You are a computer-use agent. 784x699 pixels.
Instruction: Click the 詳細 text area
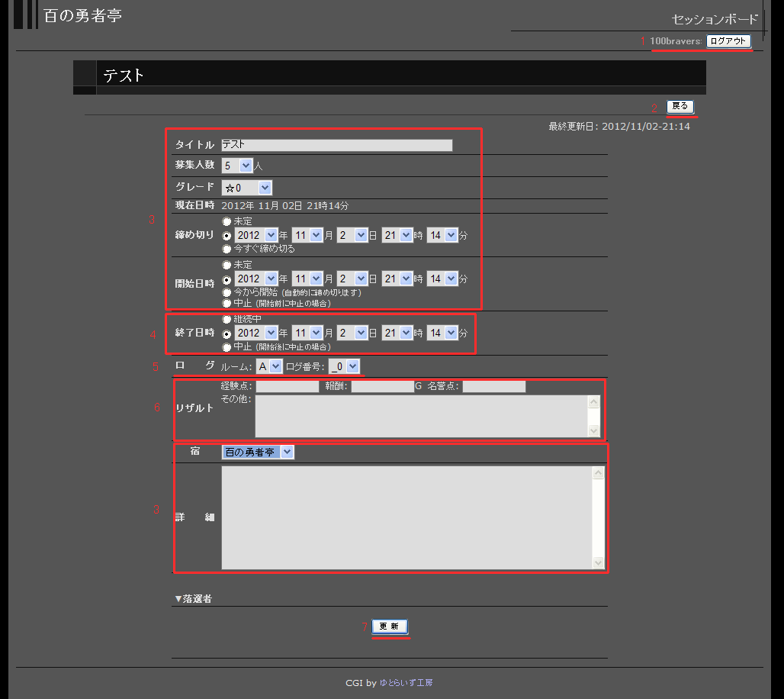406,517
